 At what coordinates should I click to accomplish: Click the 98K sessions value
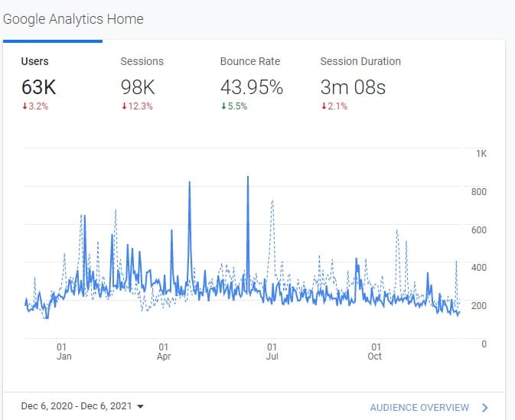pyautogui.click(x=137, y=87)
